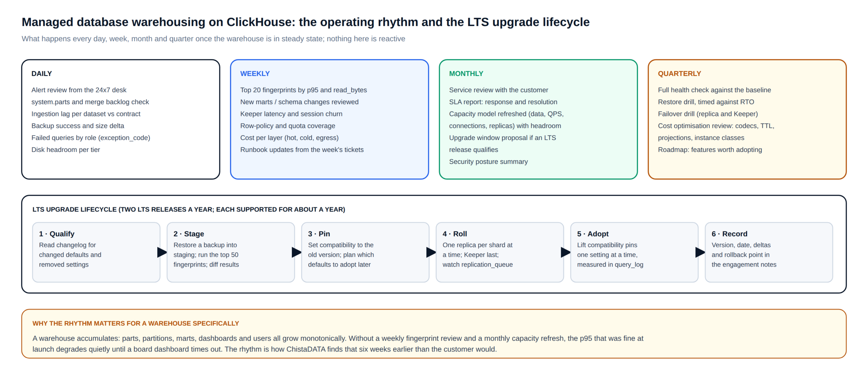Click 'Runbook updates from the week's tickets'
This screenshot has width=868, height=369.
pos(302,150)
